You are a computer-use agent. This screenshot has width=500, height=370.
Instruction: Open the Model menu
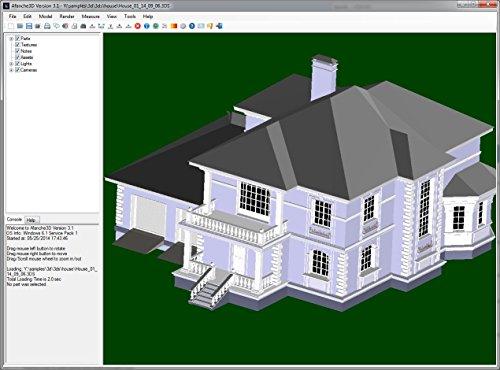45,16
